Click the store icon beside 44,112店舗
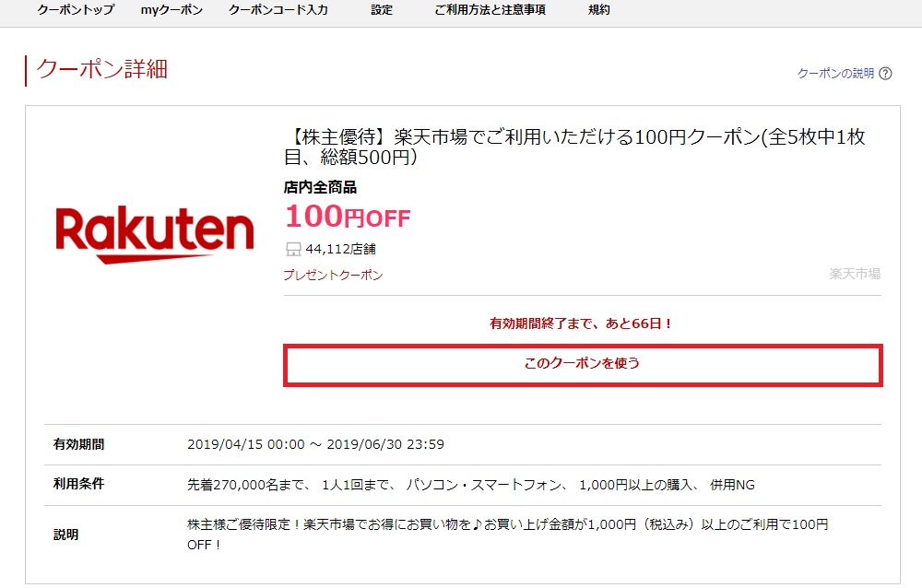922x588 pixels. [293, 250]
